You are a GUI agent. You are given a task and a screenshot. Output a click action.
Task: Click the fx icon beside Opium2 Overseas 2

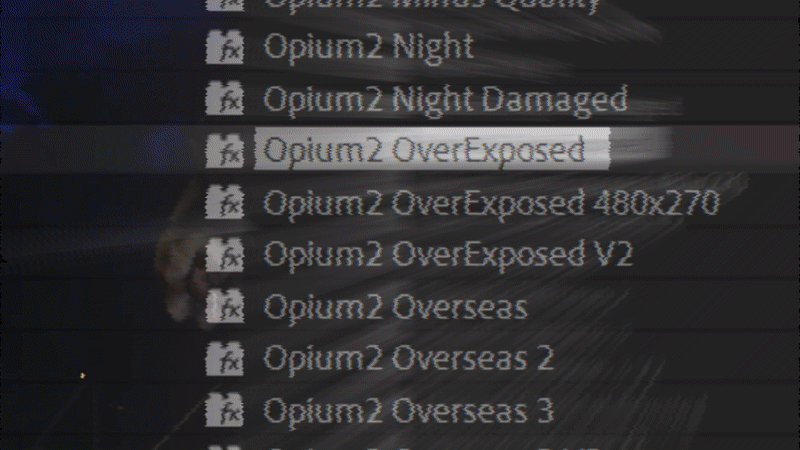pos(224,359)
